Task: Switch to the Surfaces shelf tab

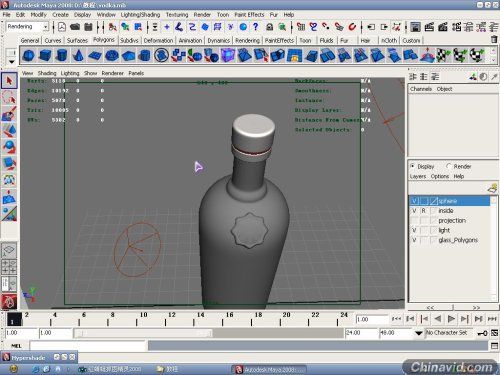Action: point(77,40)
